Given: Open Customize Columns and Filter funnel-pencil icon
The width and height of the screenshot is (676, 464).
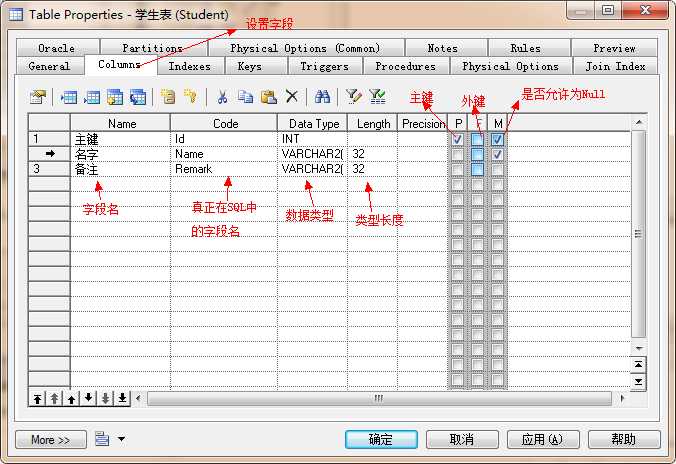Looking at the screenshot, I should (354, 97).
